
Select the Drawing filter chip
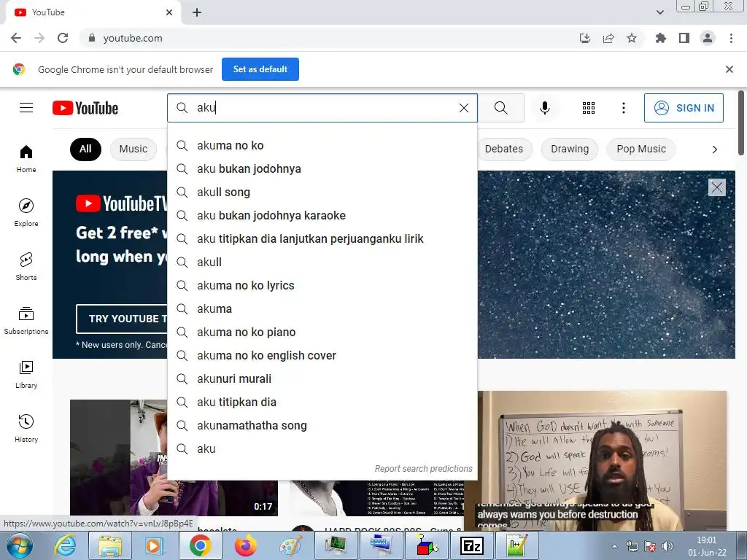pos(570,149)
